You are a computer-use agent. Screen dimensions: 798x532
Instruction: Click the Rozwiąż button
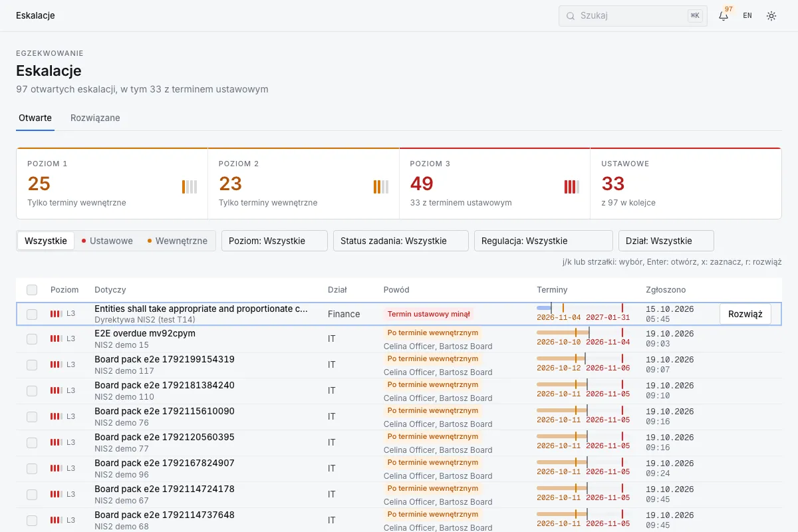(x=745, y=314)
